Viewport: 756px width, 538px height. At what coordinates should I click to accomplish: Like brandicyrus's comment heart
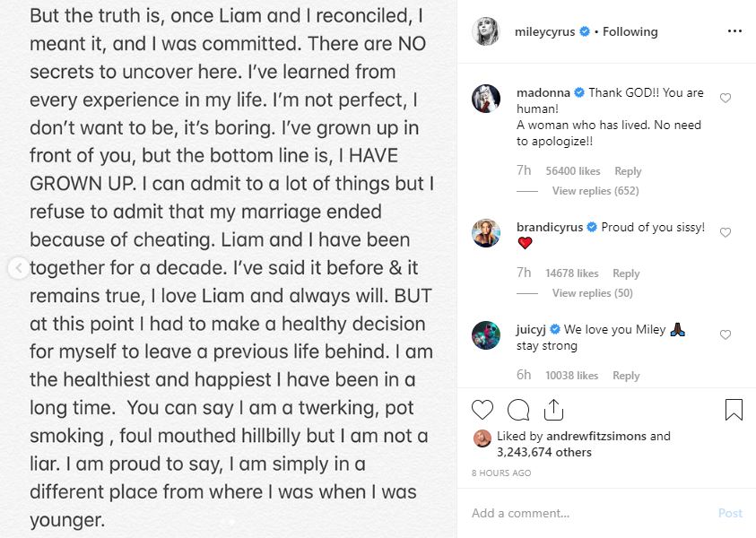(x=726, y=233)
